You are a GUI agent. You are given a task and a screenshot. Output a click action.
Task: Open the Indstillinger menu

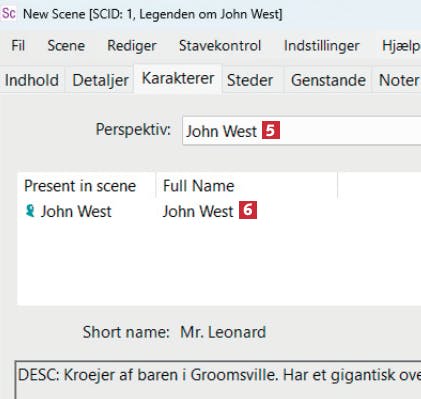coord(322,46)
